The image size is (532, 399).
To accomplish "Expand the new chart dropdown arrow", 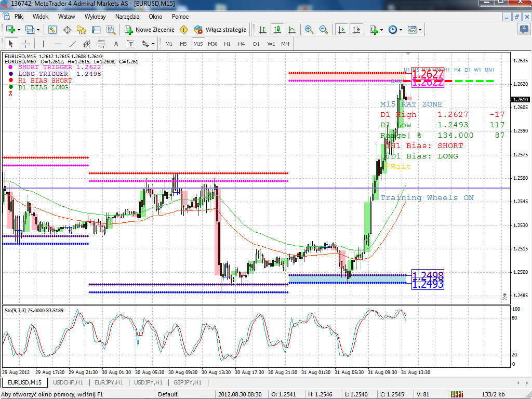I will tap(19, 30).
